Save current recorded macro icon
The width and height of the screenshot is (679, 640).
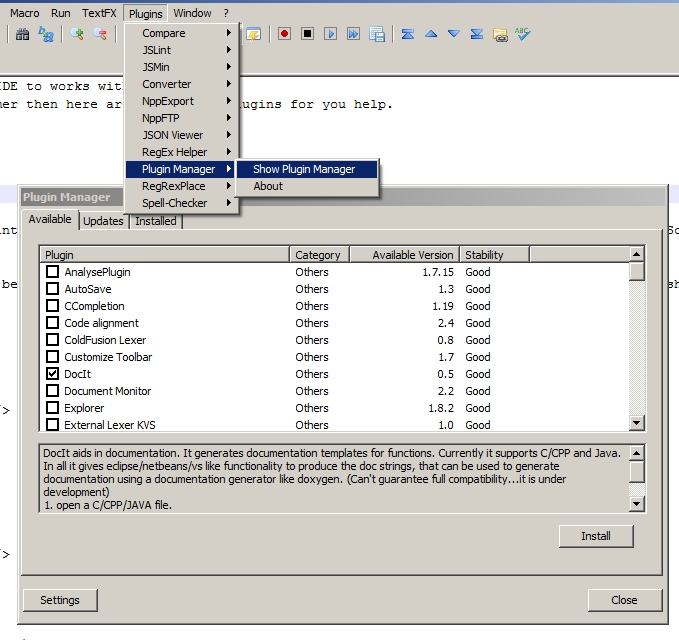click(x=377, y=34)
